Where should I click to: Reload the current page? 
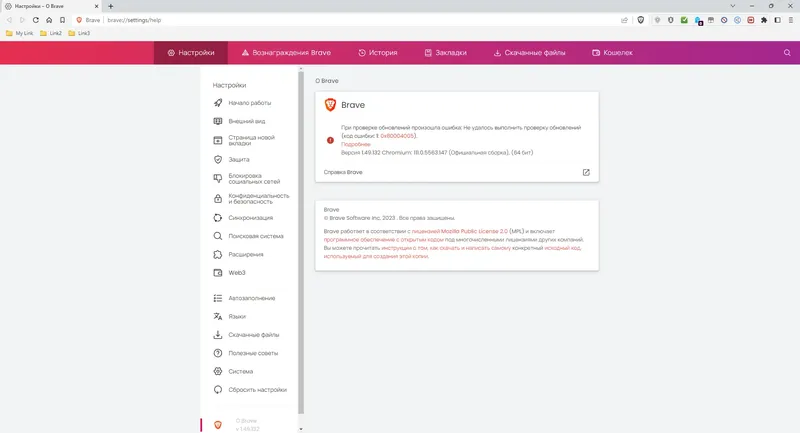(36, 20)
